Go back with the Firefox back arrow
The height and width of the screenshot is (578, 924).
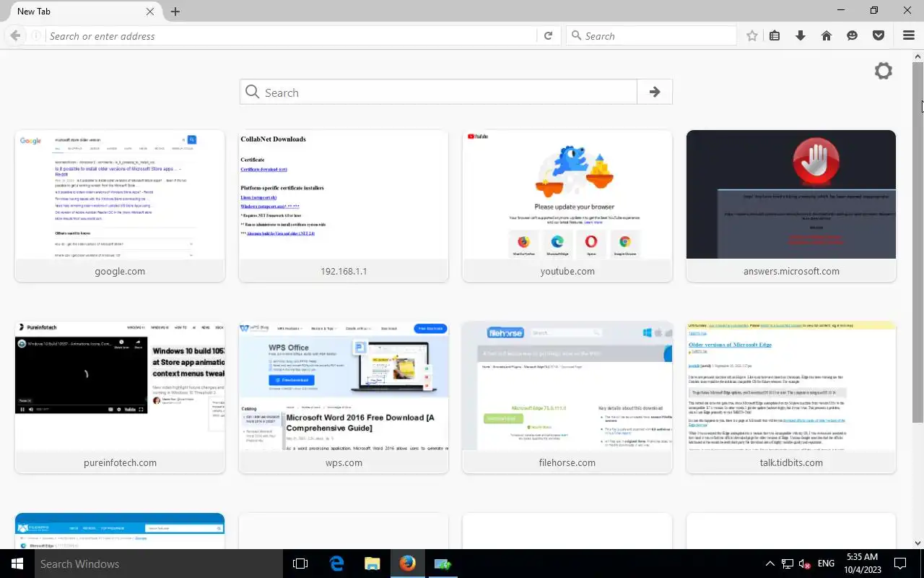[15, 35]
